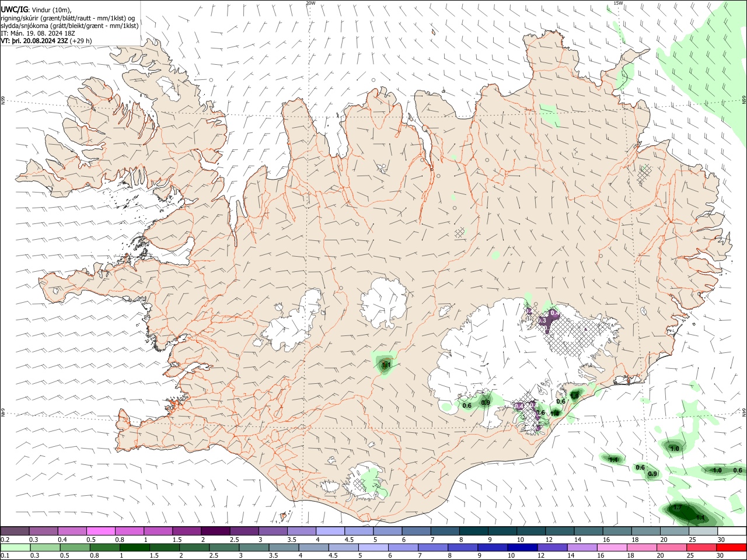The image size is (747, 560).
Task: Select the red-pink 25 swatch on lower scale
Action: (701, 547)
